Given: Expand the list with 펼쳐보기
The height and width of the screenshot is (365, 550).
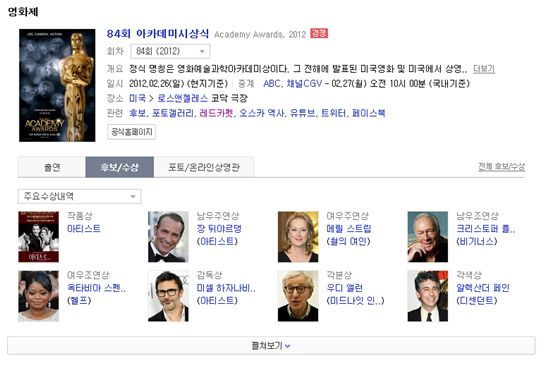Looking at the screenshot, I should (x=271, y=346).
